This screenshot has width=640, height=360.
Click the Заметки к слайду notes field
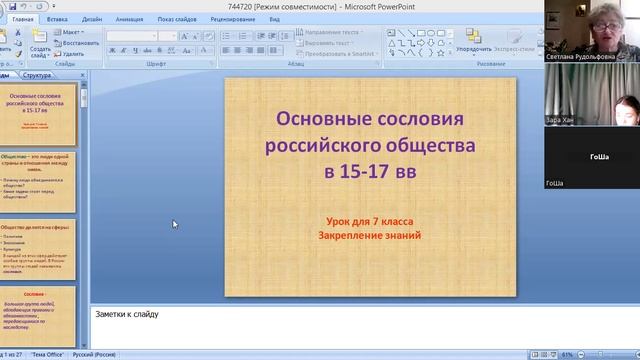point(365,327)
